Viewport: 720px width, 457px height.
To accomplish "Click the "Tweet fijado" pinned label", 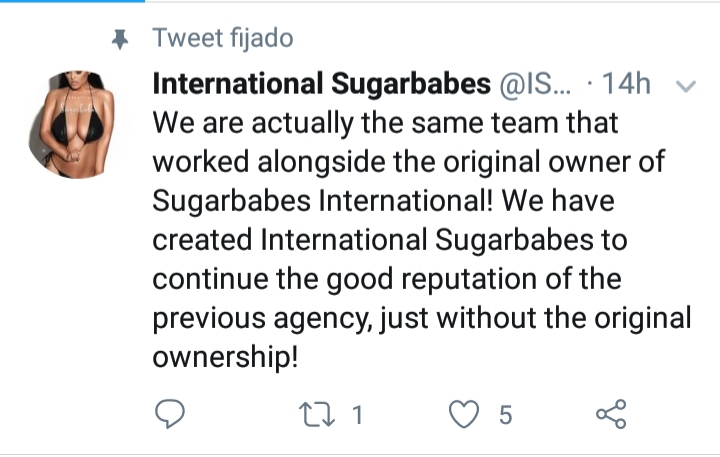I will 222,39.
